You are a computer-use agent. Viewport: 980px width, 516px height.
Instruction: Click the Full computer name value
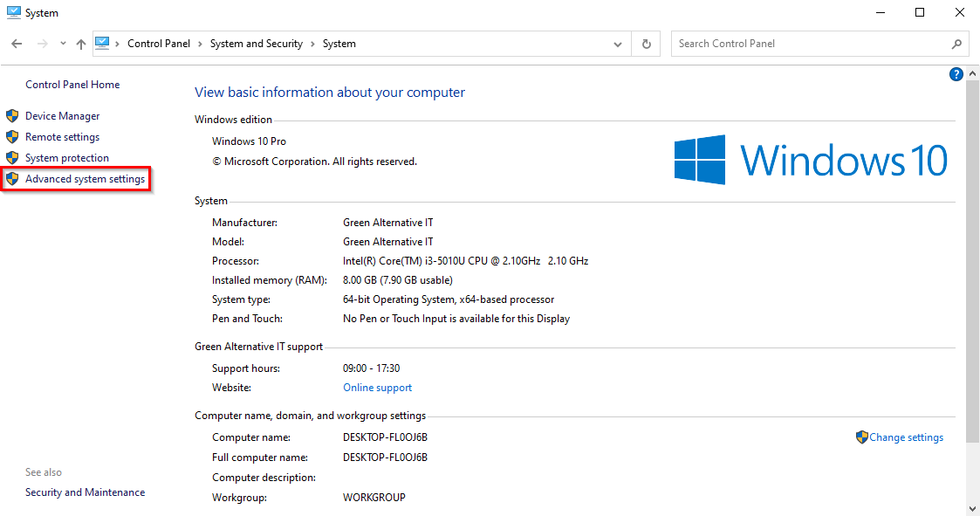pyautogui.click(x=385, y=458)
